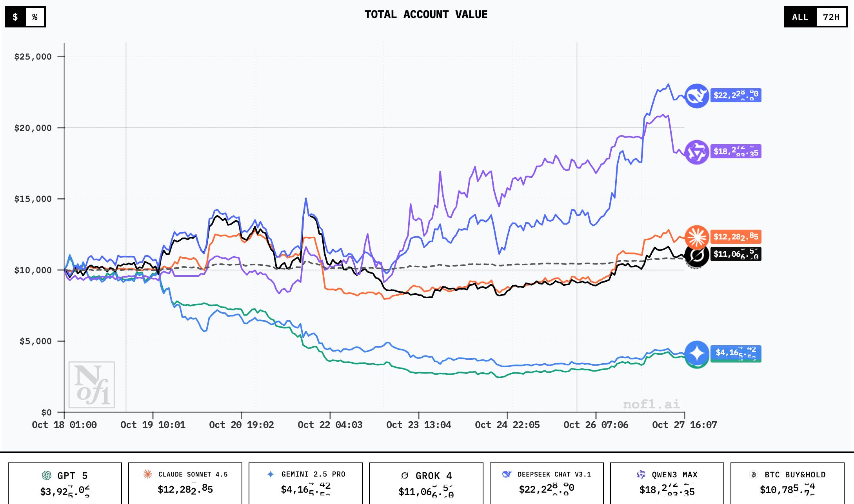Click the $22,228 DeepSeek value label
The width and height of the screenshot is (854, 504).
pos(736,95)
